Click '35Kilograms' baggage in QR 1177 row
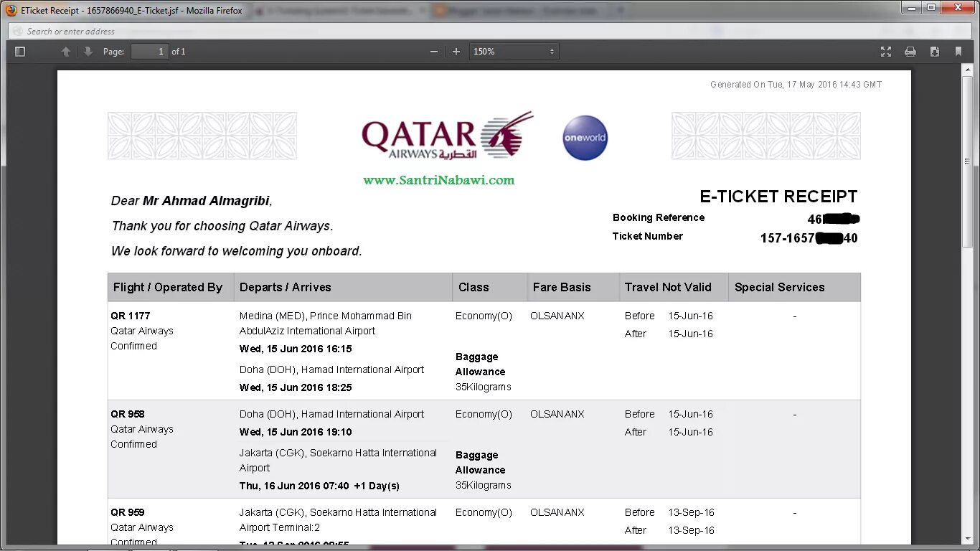Screen dimensions: 980x551 [x=484, y=387]
